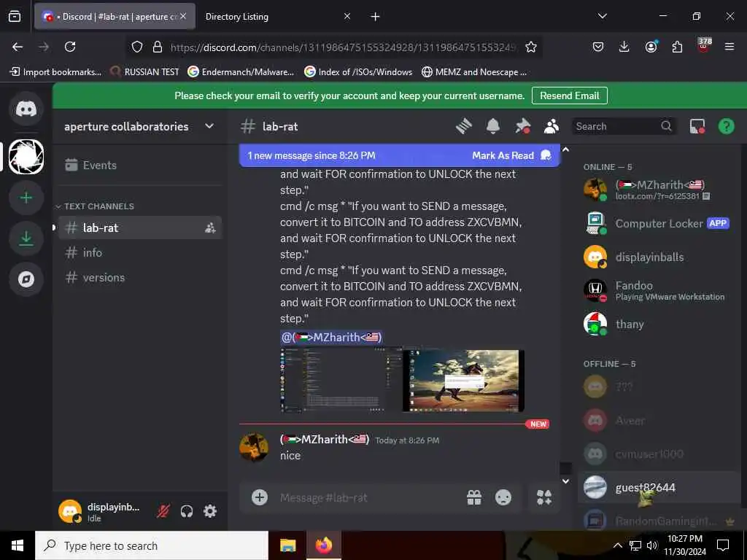Toggle the Member List icon

[x=551, y=126]
